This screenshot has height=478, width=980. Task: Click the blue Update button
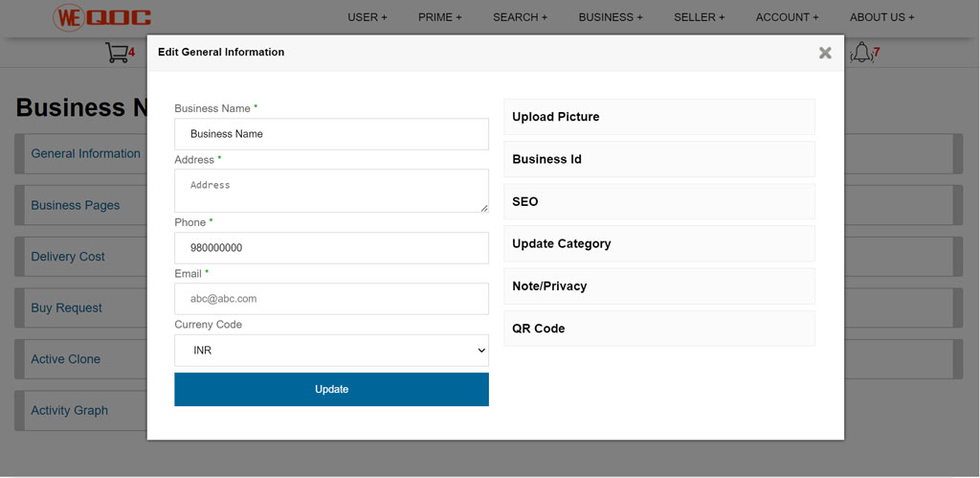[331, 389]
